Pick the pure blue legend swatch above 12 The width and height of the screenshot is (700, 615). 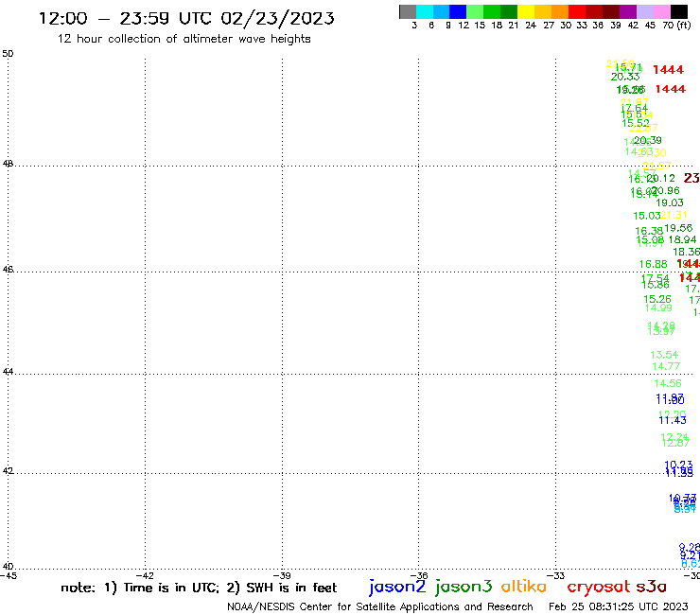[x=458, y=11]
